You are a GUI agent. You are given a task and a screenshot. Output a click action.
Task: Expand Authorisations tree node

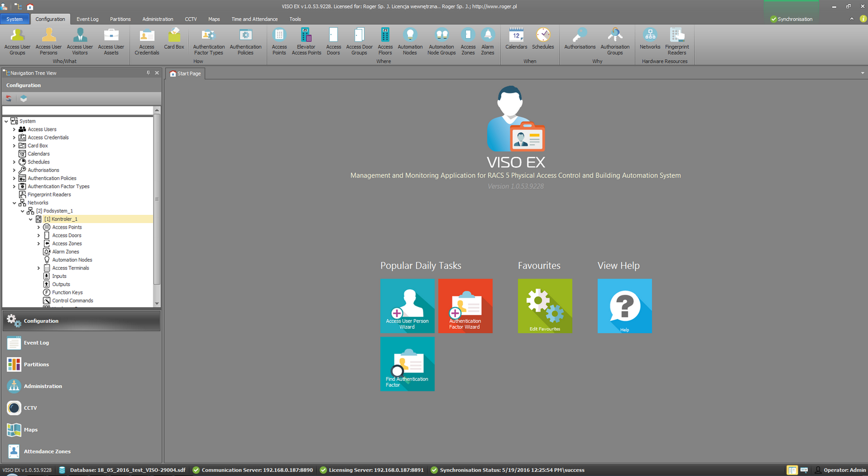(14, 170)
